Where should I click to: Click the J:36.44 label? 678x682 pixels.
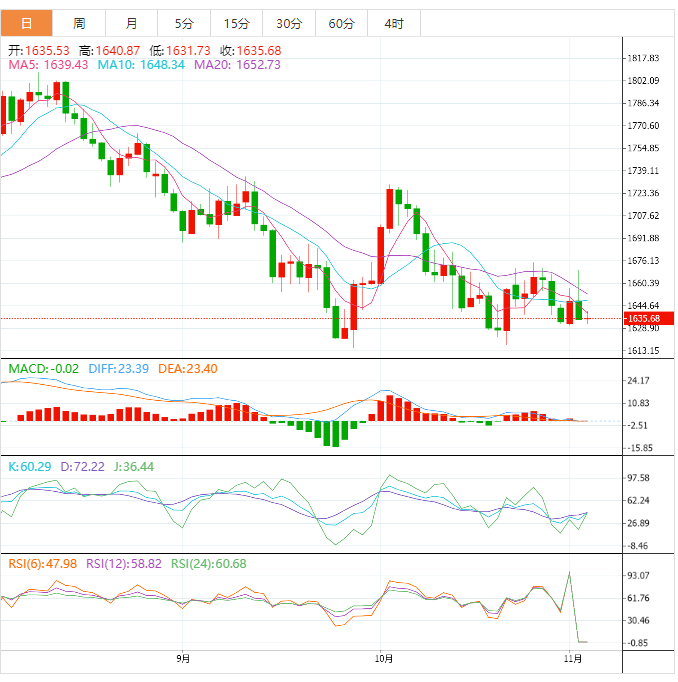click(134, 467)
